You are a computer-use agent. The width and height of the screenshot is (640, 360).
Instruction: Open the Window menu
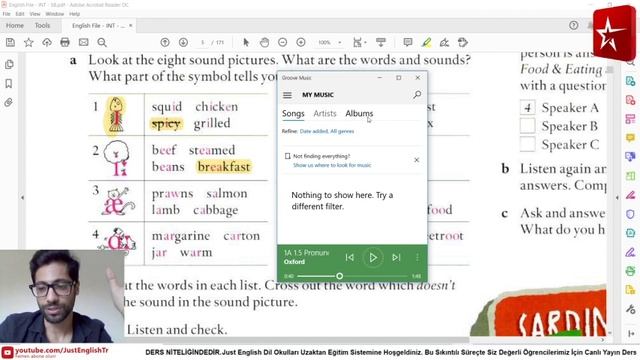55,14
